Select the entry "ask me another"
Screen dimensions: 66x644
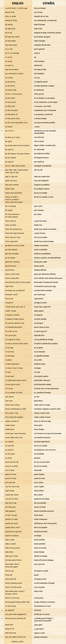(12, 69)
